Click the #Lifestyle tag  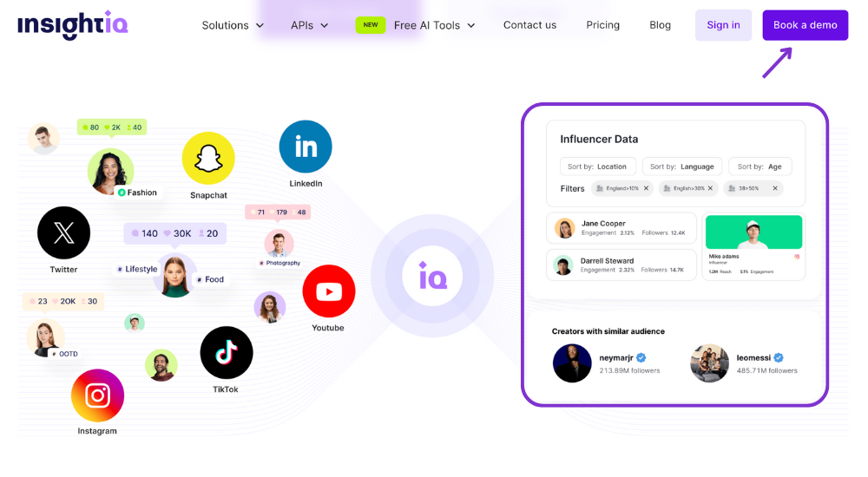[137, 269]
